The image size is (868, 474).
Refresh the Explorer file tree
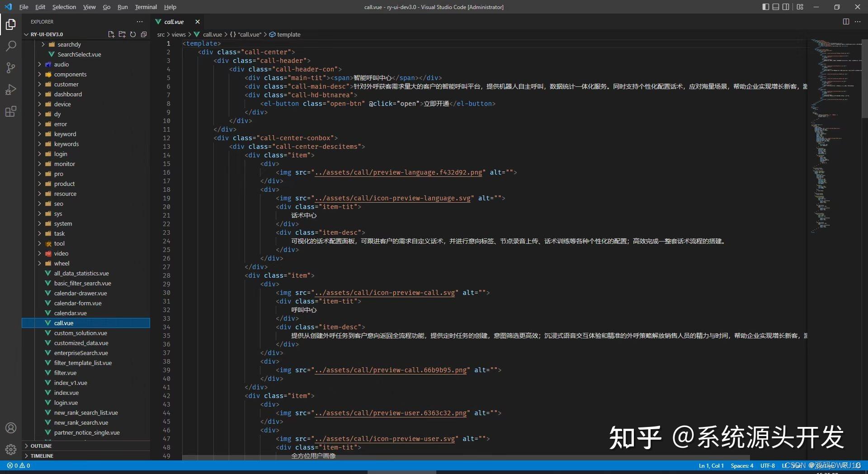click(133, 34)
